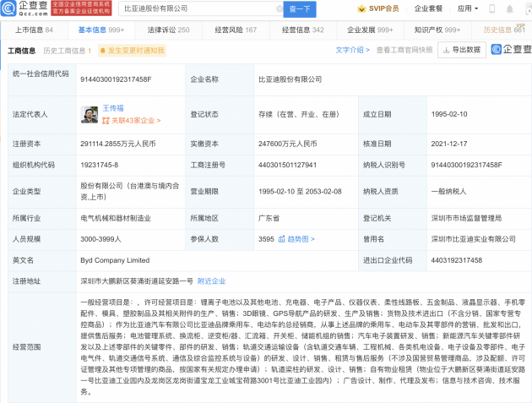Open the 趋势图 link
Viewport: 532px width, 403px height.
coord(301,239)
